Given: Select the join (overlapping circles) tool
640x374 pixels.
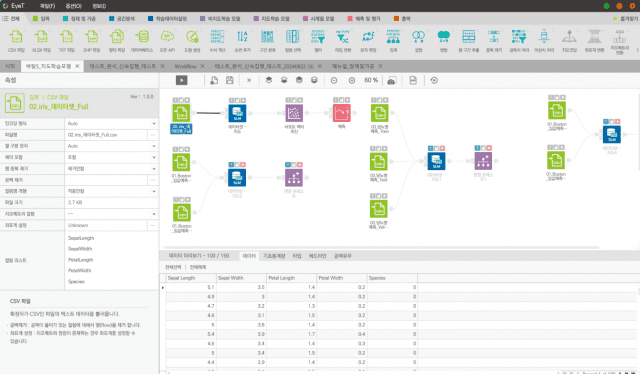Looking at the screenshot, I should pyautogui.click(x=418, y=41).
